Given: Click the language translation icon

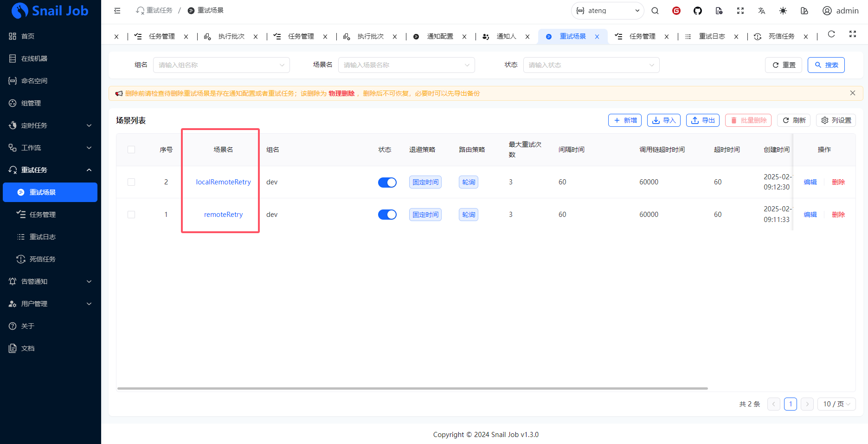Looking at the screenshot, I should [761, 11].
